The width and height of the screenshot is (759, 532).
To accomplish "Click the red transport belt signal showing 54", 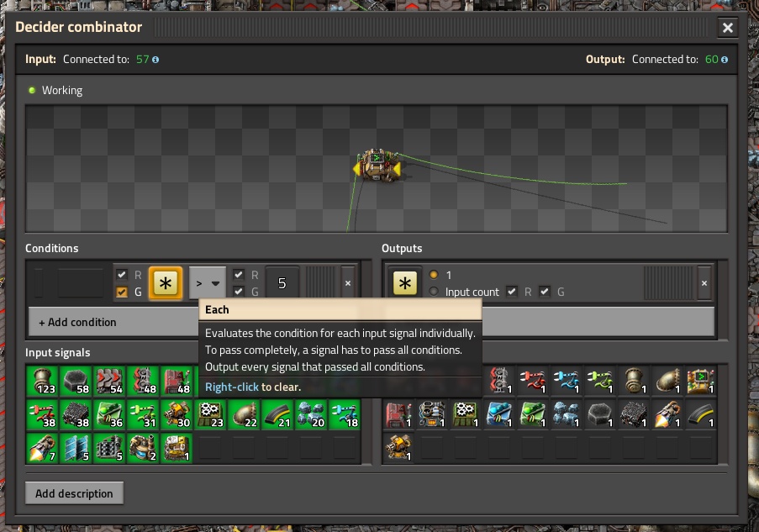I will point(109,381).
